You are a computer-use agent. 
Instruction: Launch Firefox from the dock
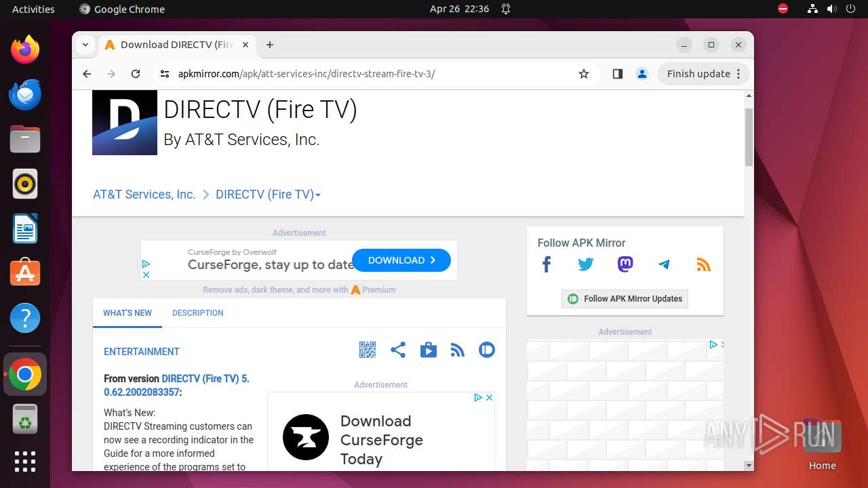pos(25,49)
